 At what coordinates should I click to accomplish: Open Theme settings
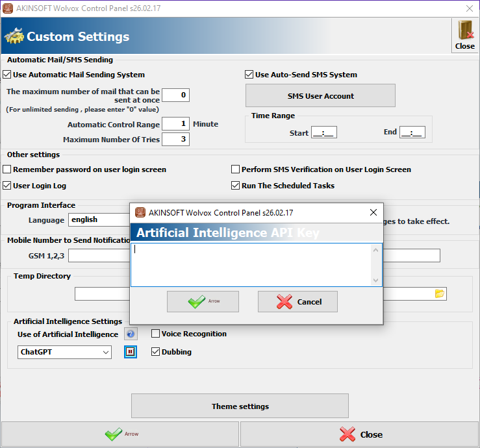pos(240,406)
